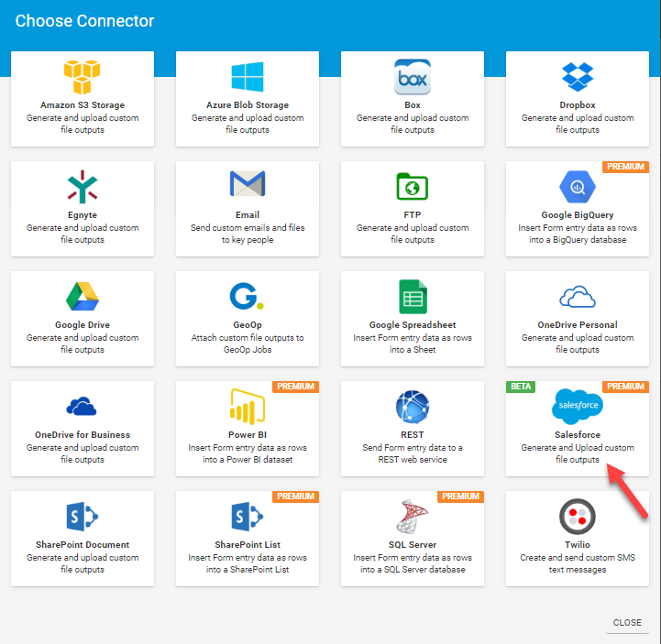Click 'Send Form entry data to a' description
The width and height of the screenshot is (661, 644).
pos(413,447)
